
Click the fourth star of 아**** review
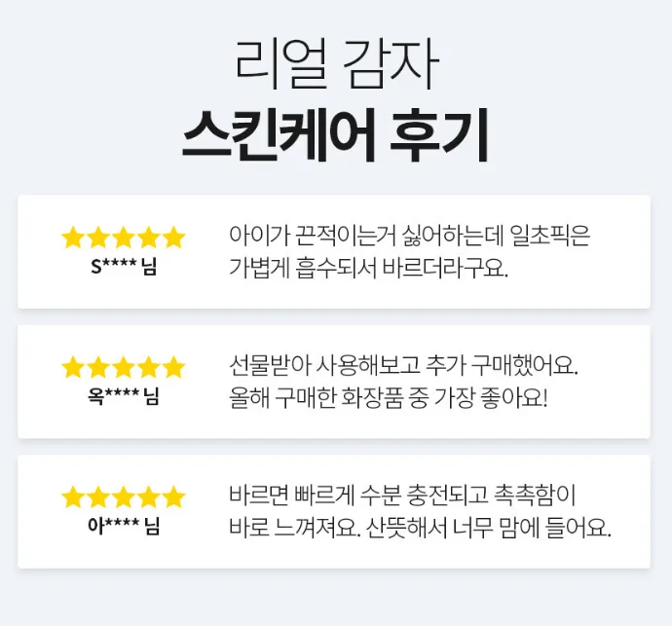(149, 497)
